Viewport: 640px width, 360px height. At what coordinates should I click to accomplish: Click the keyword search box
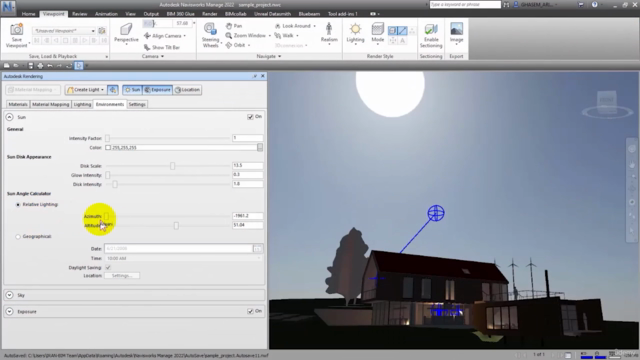tap(465, 4)
